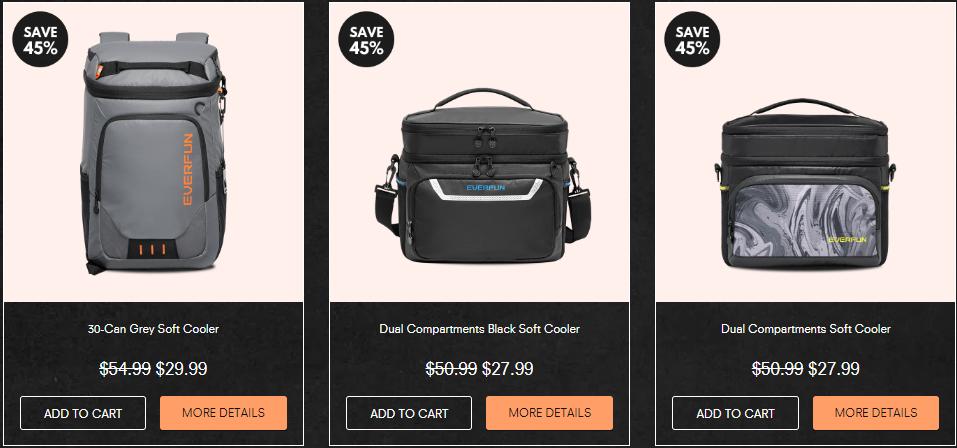The image size is (957, 448).
Task: Open More Details for 30-Can Grey Soft Cooler
Action: point(223,413)
